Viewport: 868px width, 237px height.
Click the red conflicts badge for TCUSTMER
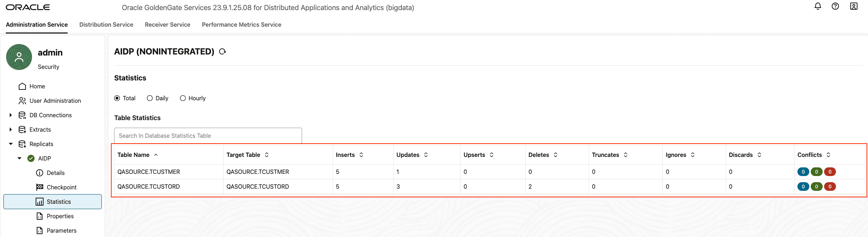(x=830, y=172)
